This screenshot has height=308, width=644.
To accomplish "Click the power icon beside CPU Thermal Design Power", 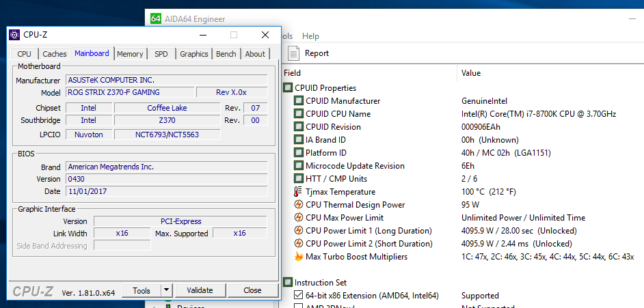I will pos(299,205).
